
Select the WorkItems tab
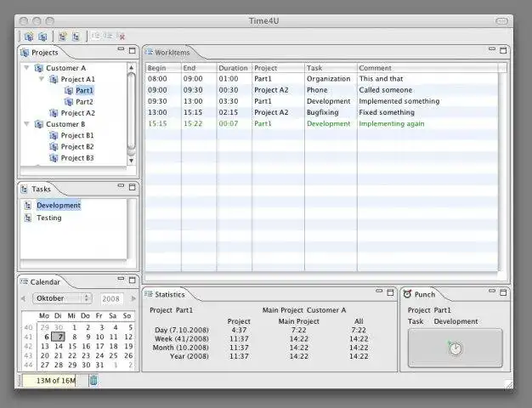(167, 53)
